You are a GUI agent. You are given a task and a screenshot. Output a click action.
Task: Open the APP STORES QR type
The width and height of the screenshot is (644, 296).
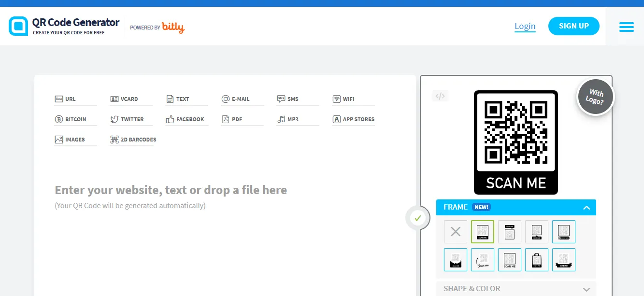(x=353, y=119)
